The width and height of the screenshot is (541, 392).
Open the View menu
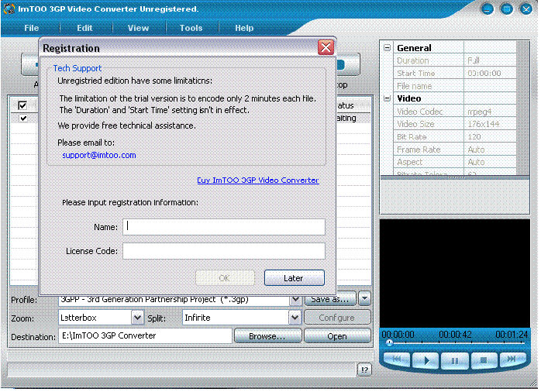tap(138, 28)
